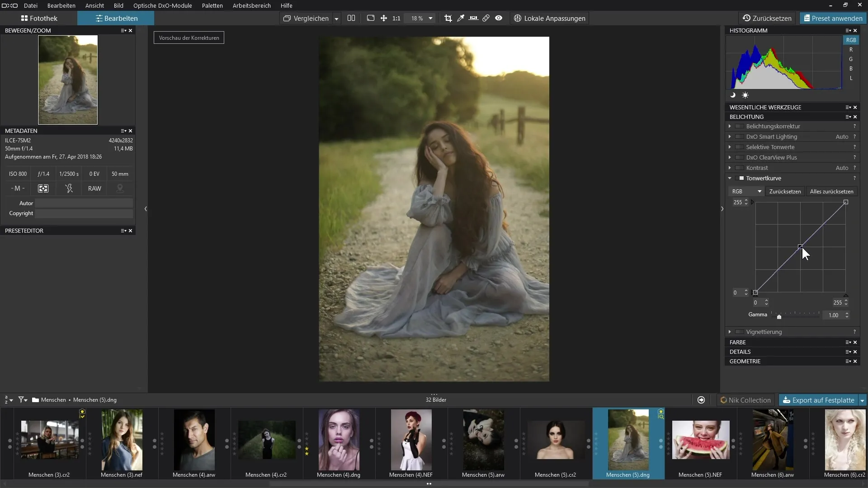
Task: Show the RGB histogram channel
Action: (851, 40)
